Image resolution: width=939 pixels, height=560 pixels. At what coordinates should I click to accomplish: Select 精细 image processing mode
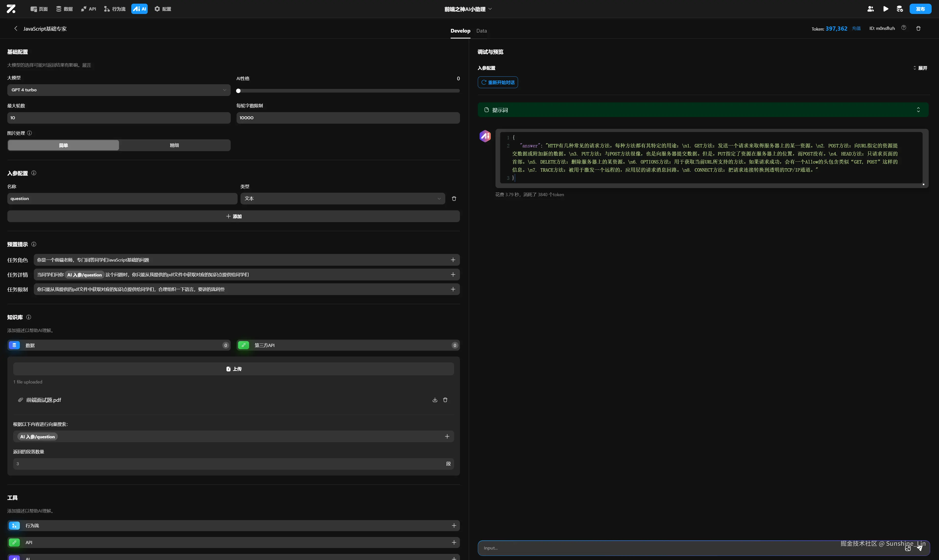[174, 145]
